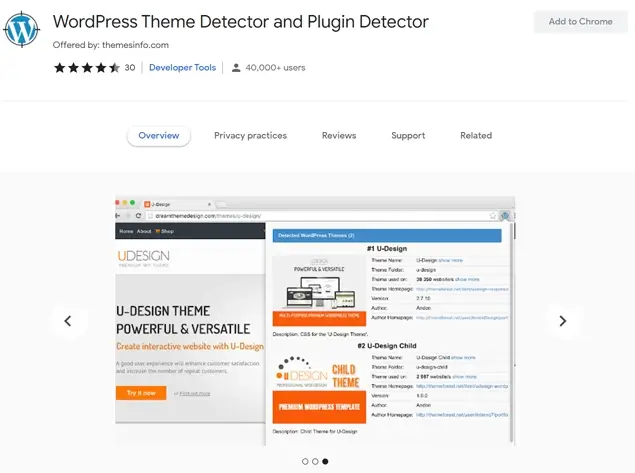This screenshot has height=473, width=635.
Task: Click the star rating icons
Action: pos(87,68)
